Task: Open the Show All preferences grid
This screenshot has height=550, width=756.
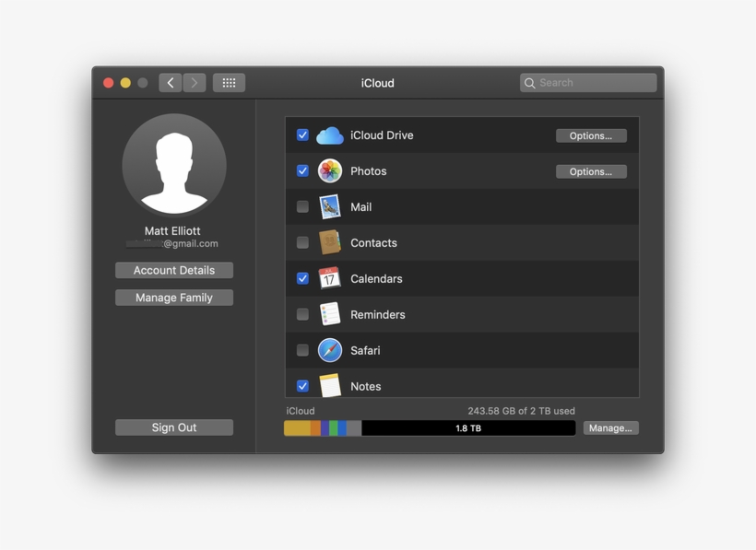Action: tap(228, 82)
